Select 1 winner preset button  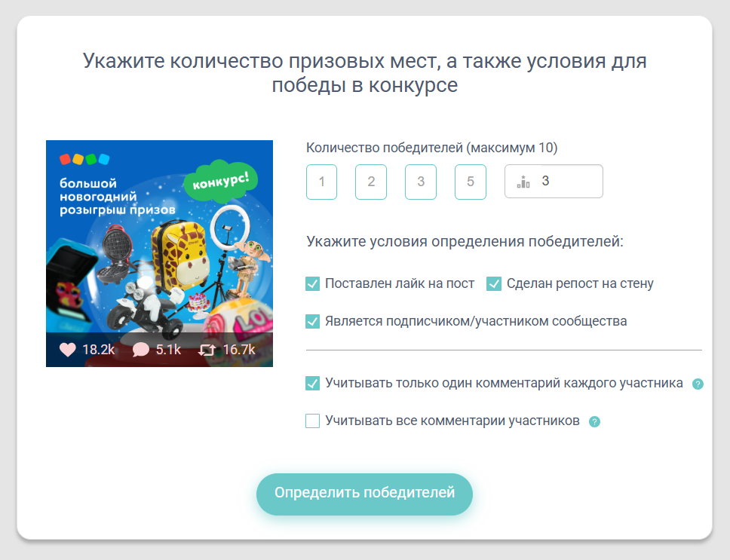pyautogui.click(x=322, y=182)
